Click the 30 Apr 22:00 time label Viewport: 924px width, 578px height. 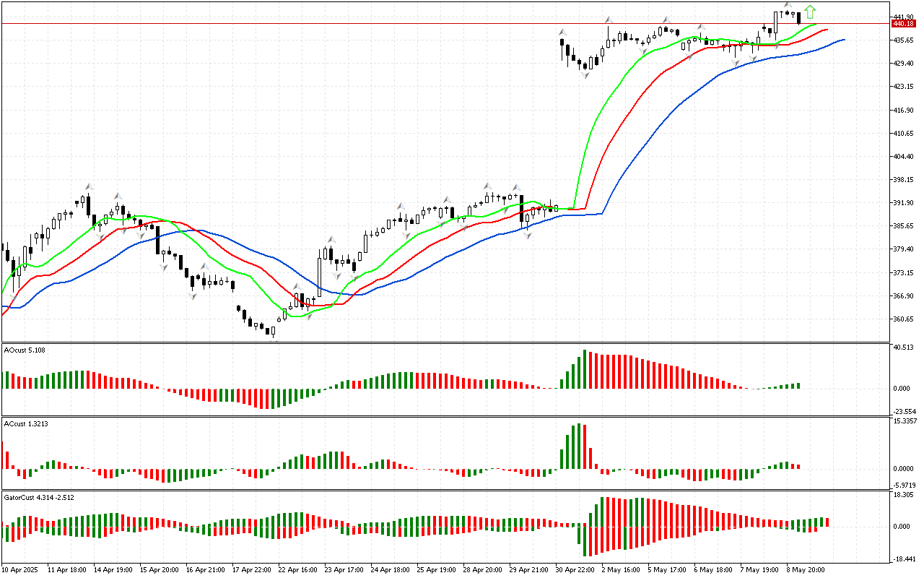pos(575,569)
